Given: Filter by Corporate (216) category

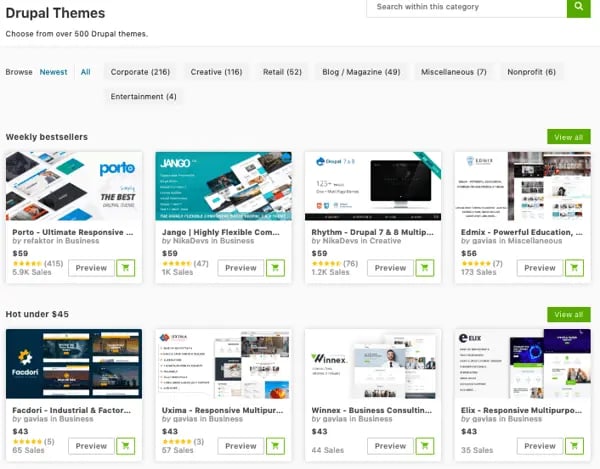Looking at the screenshot, I should pos(140,72).
